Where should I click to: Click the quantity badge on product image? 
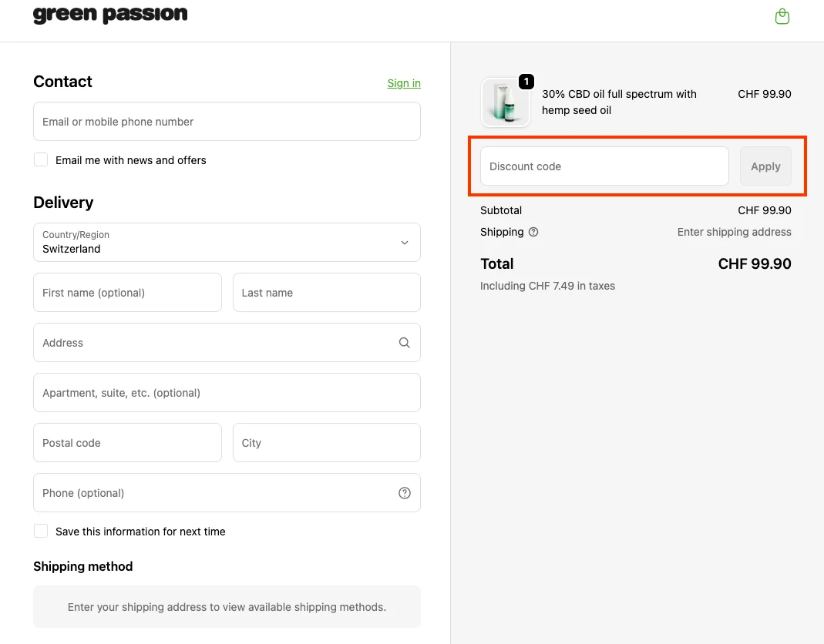coord(526,81)
